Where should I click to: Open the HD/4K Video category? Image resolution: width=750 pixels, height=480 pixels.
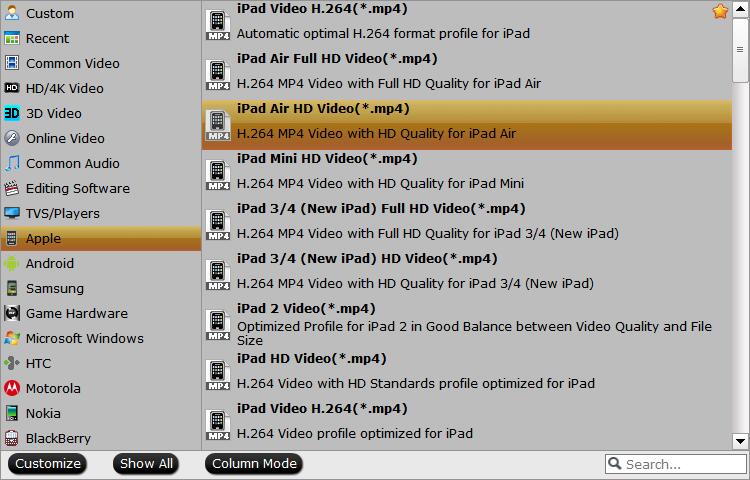tap(64, 88)
